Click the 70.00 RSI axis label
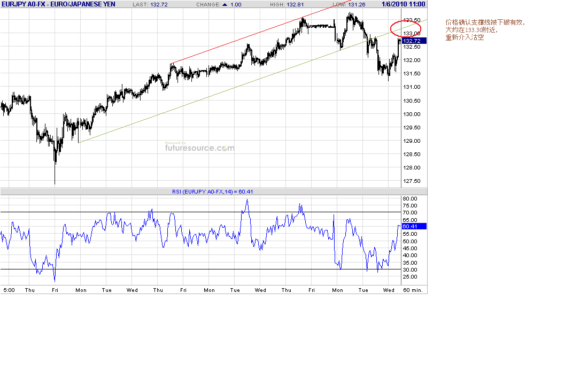The width and height of the screenshot is (588, 378). pyautogui.click(x=410, y=212)
